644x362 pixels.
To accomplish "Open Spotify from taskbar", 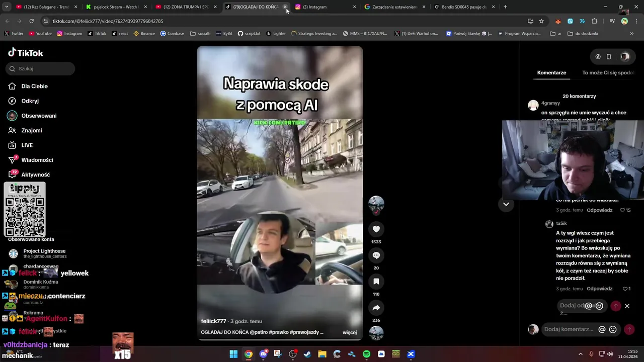I will tap(366, 354).
